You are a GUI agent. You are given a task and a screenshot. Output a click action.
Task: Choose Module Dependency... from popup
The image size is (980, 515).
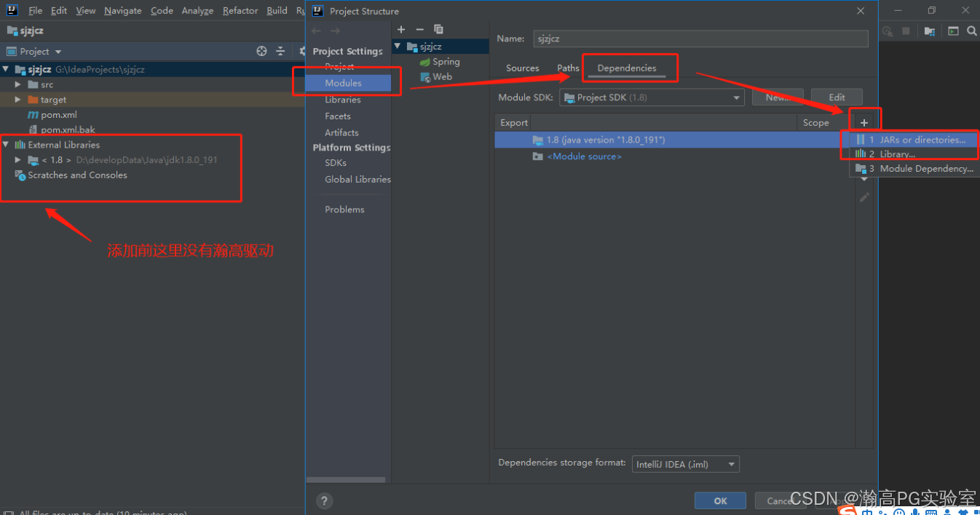[x=914, y=169]
